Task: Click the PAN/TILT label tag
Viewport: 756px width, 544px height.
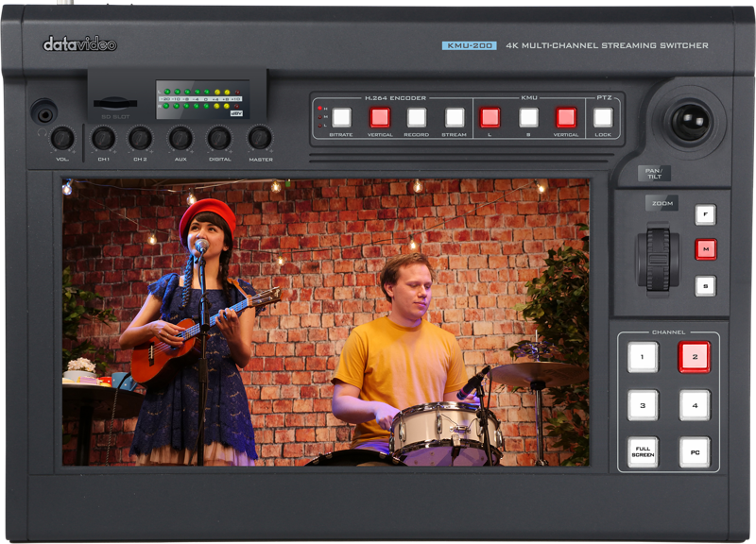Action: pos(654,174)
